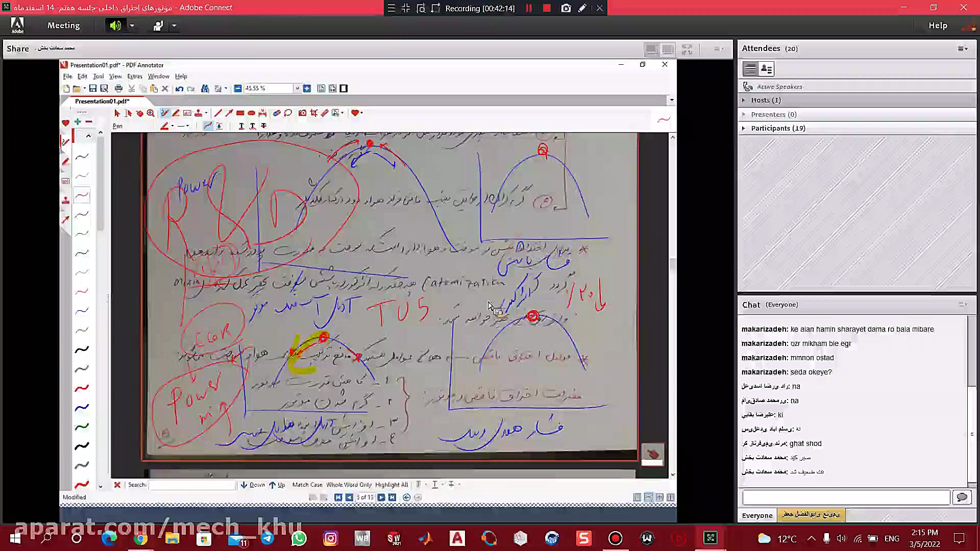Pick the red pen style swatch in sidebar
The height and width of the screenshot is (551, 980).
(82, 388)
